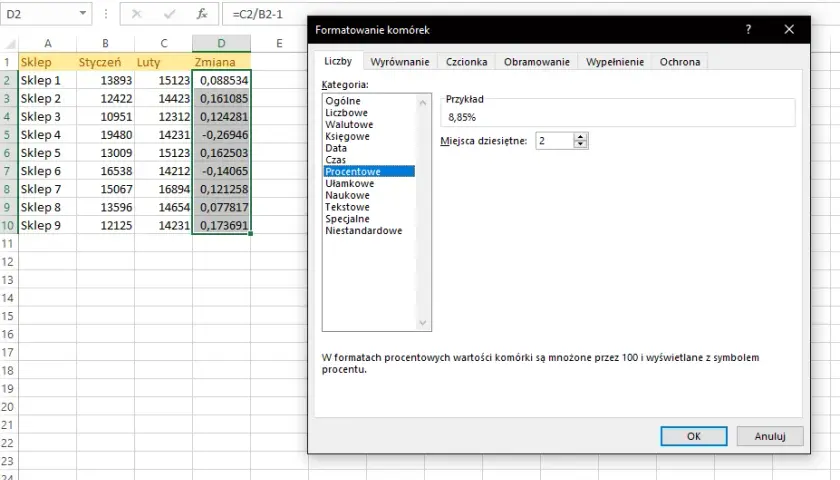Screen dimensions: 840x480
Task: Click cell with value 14654
Action: click(x=163, y=207)
